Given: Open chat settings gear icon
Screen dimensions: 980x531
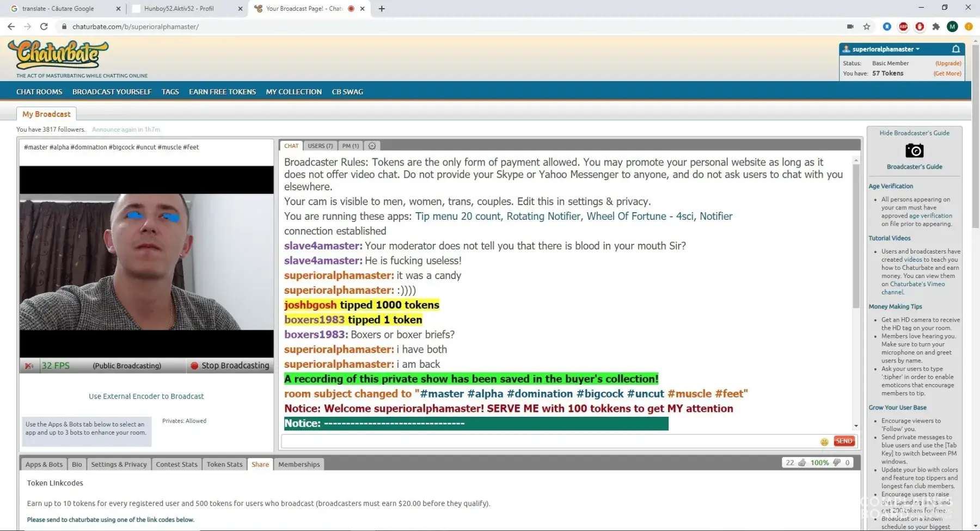Looking at the screenshot, I should pyautogui.click(x=372, y=146).
